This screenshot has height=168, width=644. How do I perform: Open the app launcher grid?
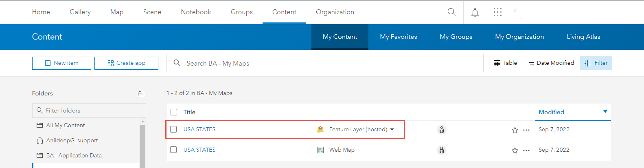(x=497, y=12)
